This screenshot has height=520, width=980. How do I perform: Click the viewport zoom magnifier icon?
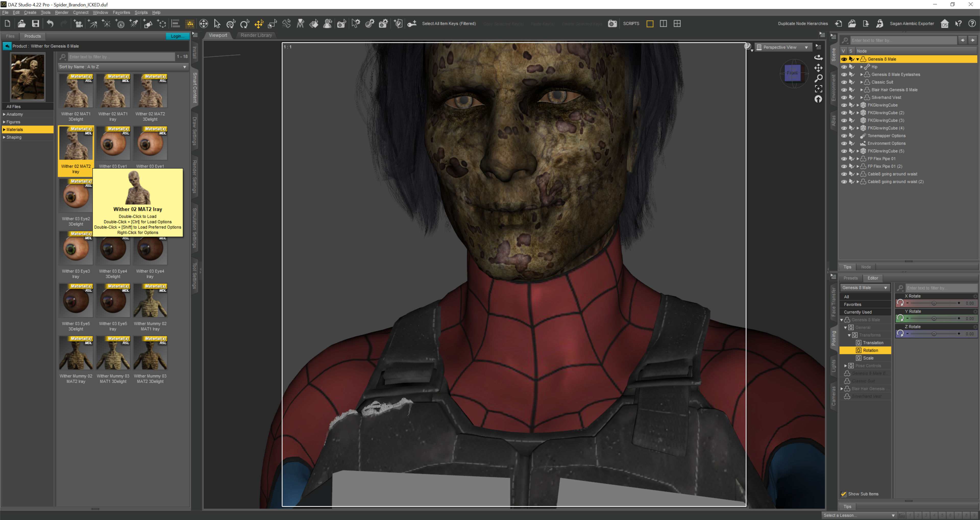pos(818,78)
